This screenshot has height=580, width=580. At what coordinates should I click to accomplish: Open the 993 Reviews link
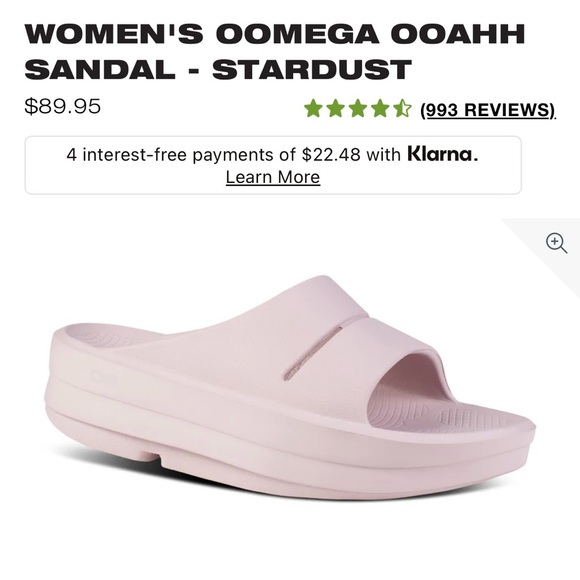pyautogui.click(x=488, y=110)
